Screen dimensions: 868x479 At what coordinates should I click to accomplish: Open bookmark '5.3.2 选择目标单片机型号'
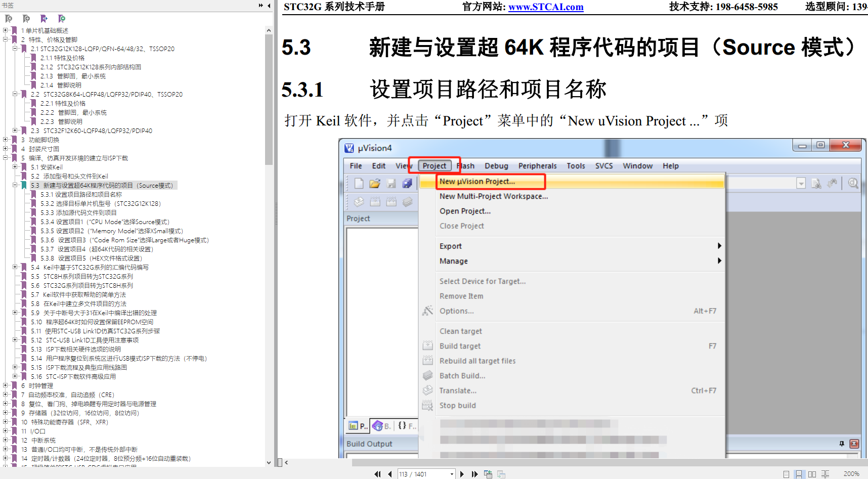(101, 204)
